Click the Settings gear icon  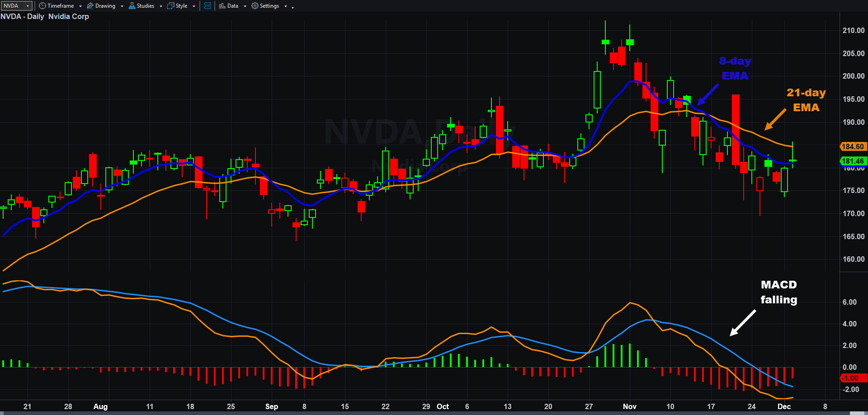(x=255, y=6)
